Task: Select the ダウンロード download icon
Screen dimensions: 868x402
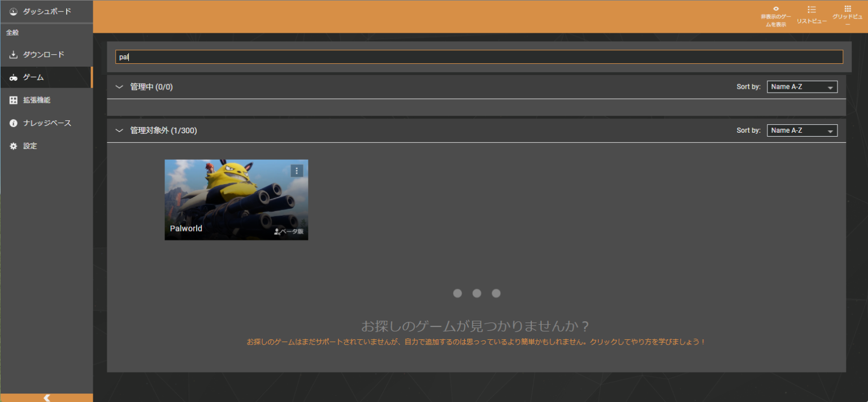Action: [14, 54]
